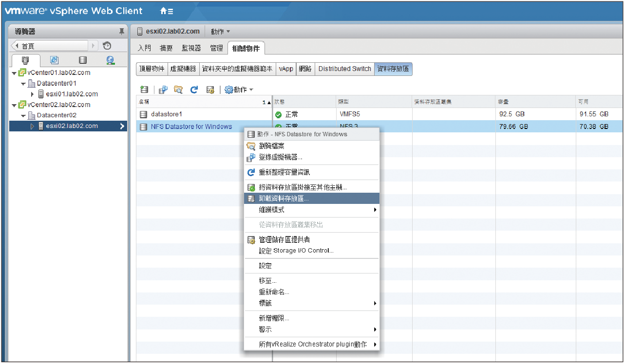Click green status icon for datastore1
Screen dimensions: 625x364
279,115
